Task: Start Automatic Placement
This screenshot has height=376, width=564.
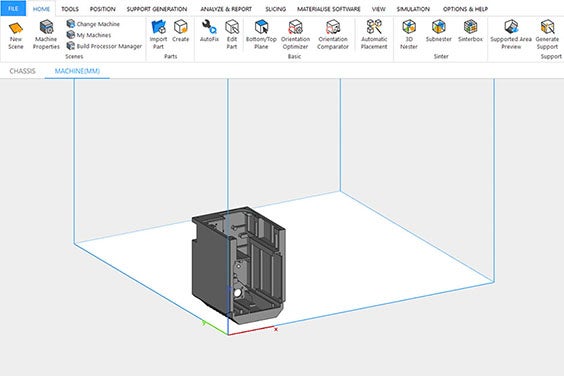Action: click(374, 35)
